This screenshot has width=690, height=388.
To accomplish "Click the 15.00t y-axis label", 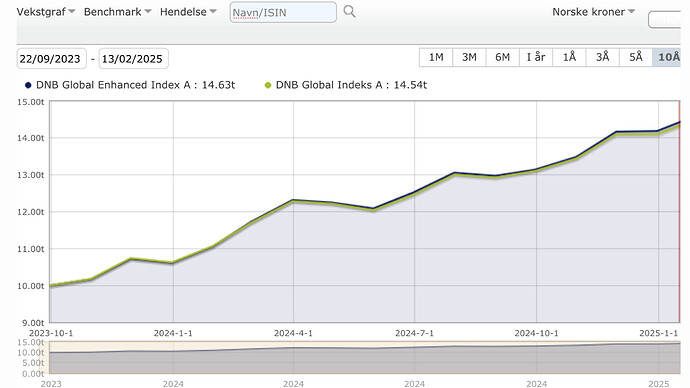I will pyautogui.click(x=31, y=102).
